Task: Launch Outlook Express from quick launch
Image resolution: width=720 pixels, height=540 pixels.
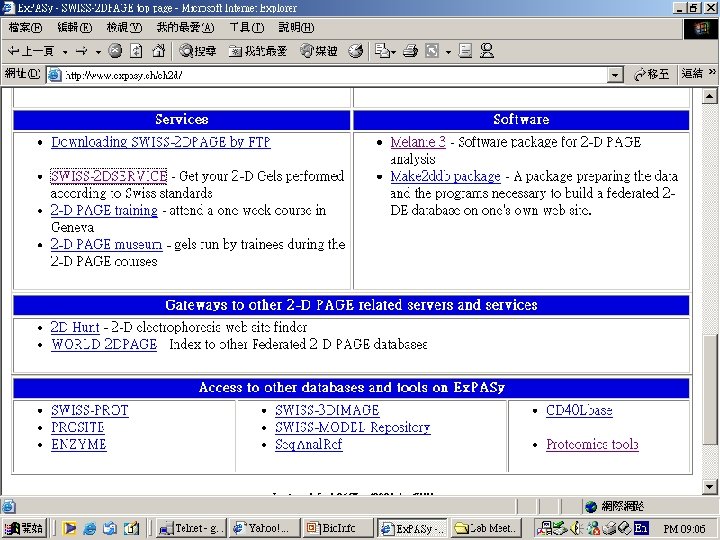Action: click(110, 529)
